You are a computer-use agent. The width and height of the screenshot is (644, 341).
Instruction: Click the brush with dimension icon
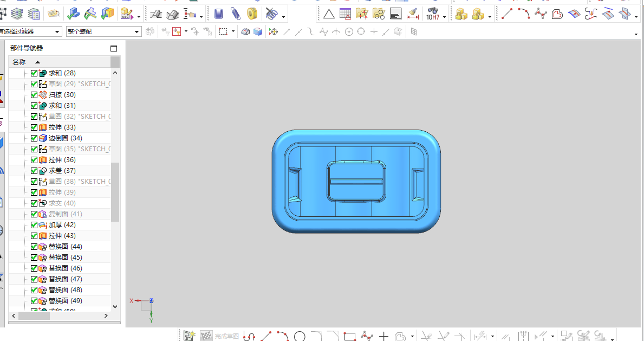click(412, 14)
